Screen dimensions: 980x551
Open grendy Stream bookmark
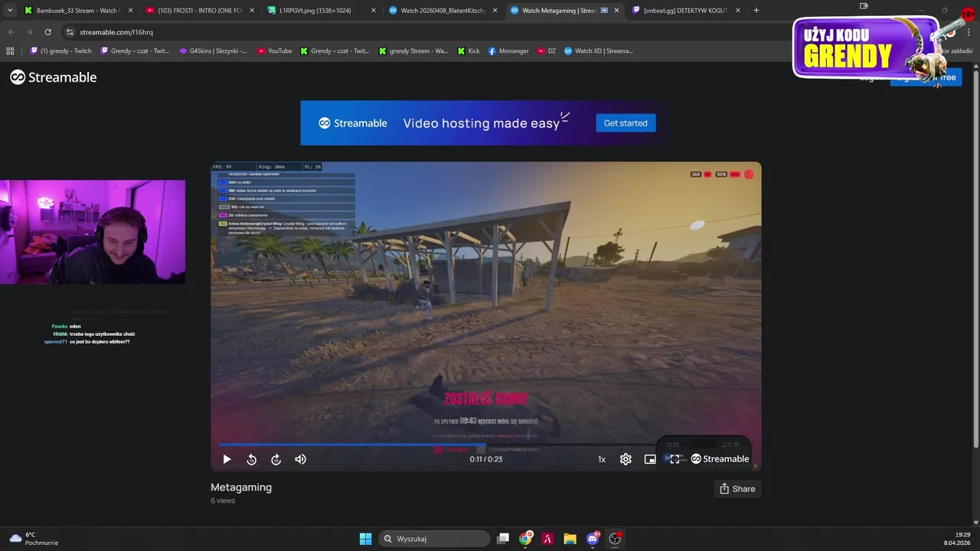tap(413, 51)
